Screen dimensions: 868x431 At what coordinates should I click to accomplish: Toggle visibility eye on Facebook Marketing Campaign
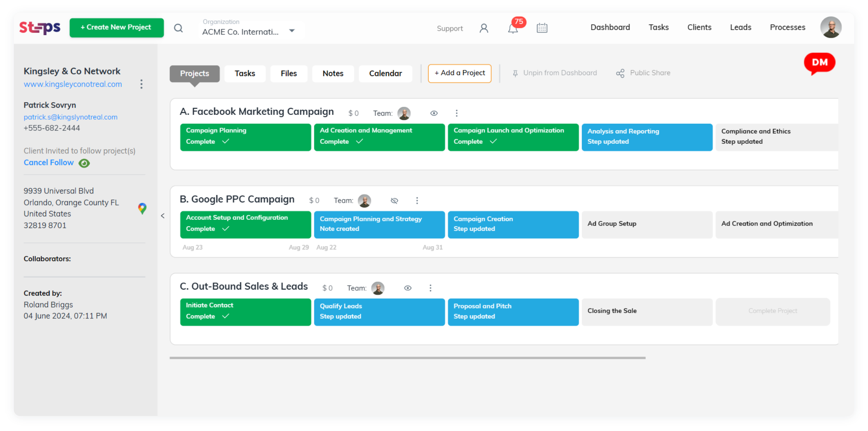tap(434, 113)
